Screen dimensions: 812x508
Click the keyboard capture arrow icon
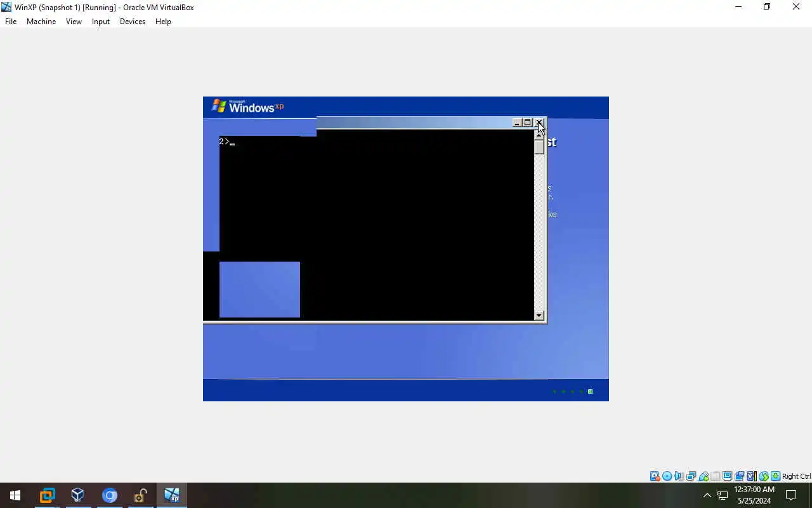(776, 476)
